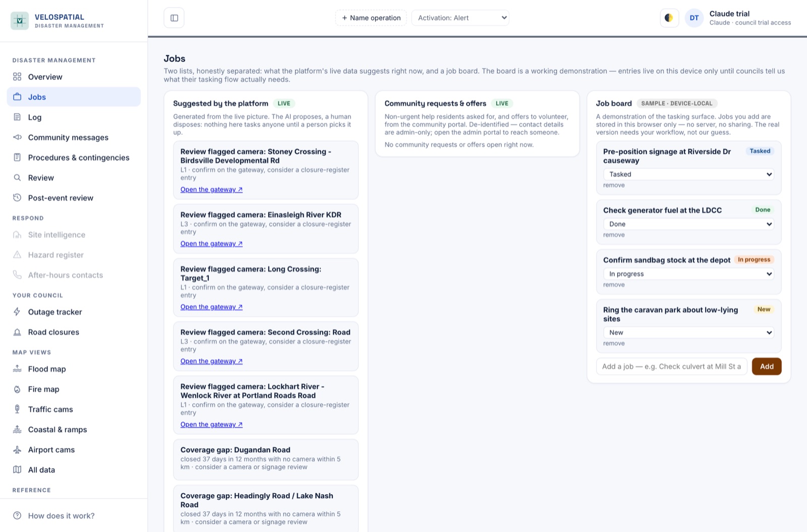The image size is (807, 532).
Task: Click the Fire map flame icon
Action: 17,389
